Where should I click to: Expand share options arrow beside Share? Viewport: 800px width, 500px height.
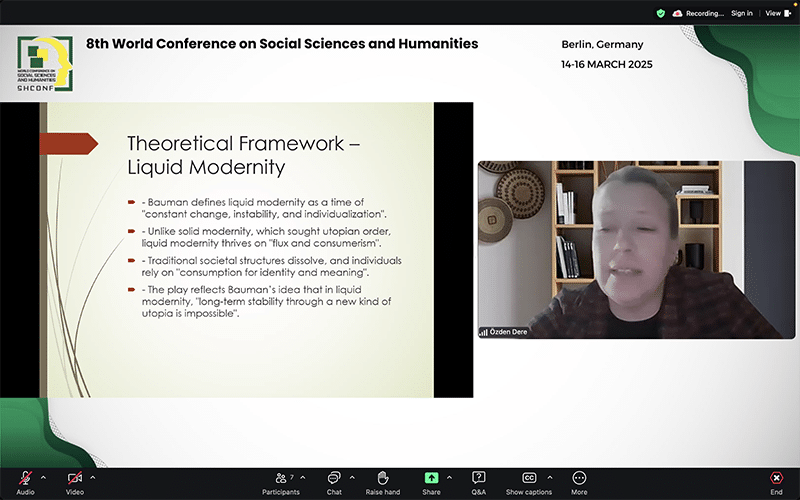[x=449, y=476]
